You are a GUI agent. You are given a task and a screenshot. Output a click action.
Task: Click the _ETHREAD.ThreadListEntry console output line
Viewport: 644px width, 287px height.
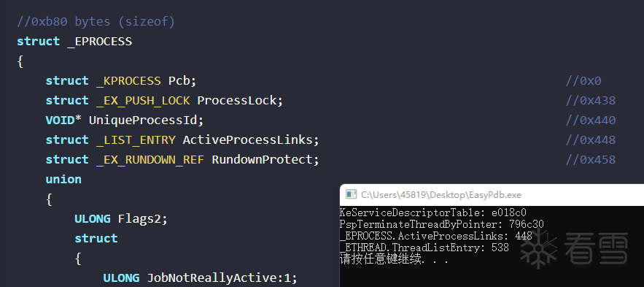tap(424, 248)
